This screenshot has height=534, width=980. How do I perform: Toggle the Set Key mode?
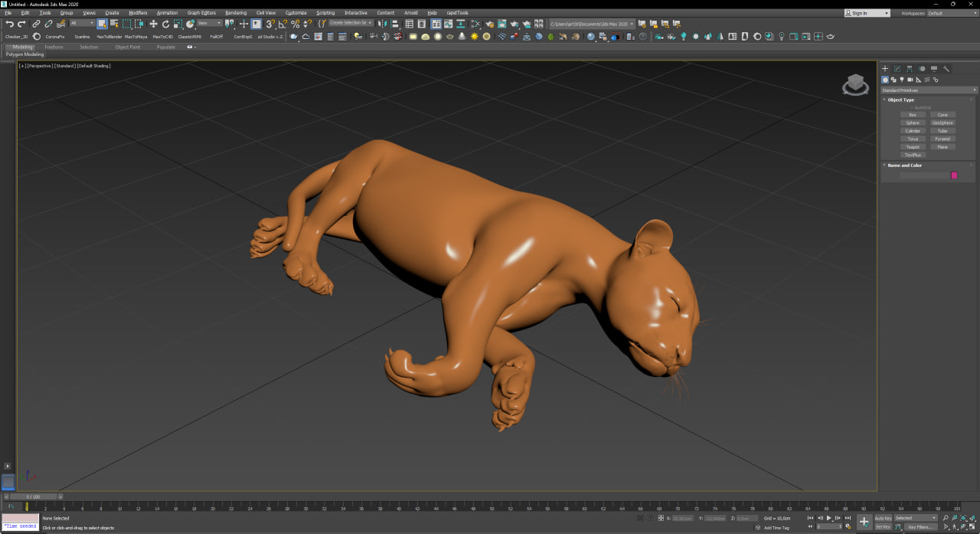coord(883,527)
